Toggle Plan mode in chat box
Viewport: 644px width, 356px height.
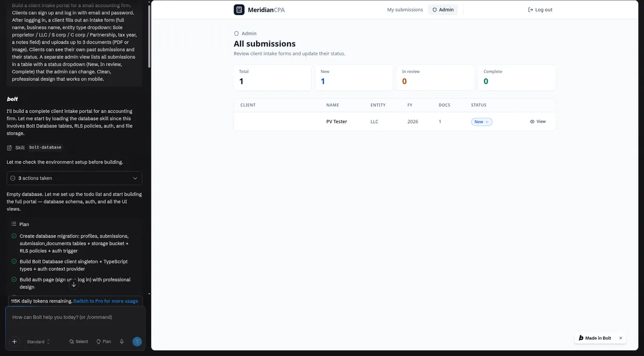pos(104,342)
